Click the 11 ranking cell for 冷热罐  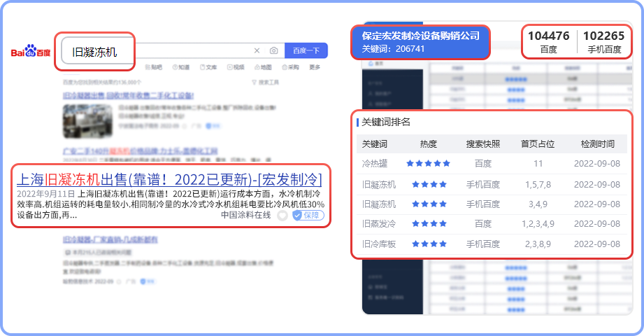click(x=538, y=164)
